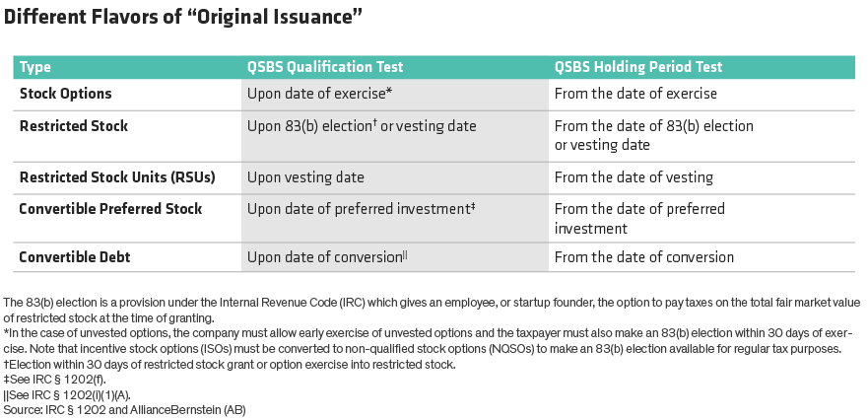The height and width of the screenshot is (419, 868).
Task: Click the 'Type' column header
Action: [x=35, y=68]
